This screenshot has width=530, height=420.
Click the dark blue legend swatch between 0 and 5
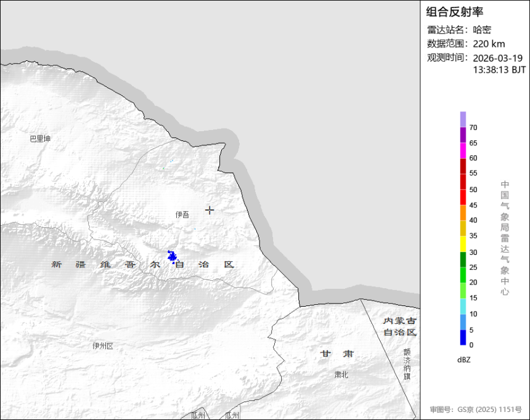coord(463,337)
